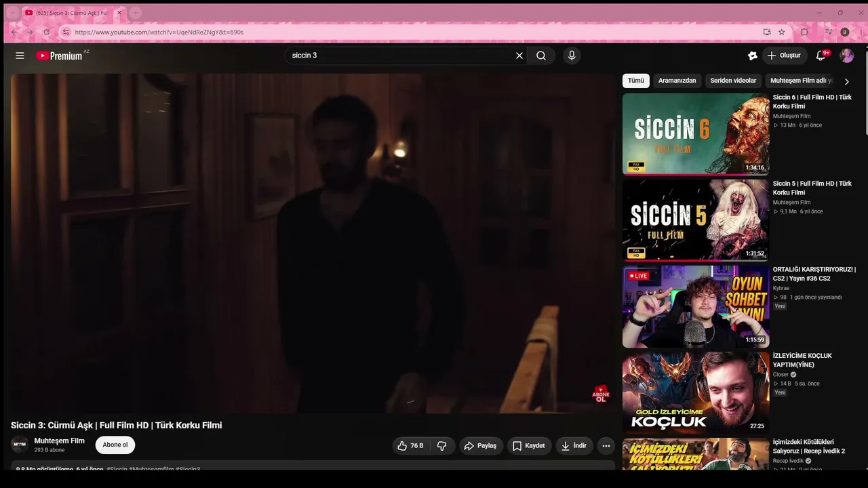Viewport: 868px width, 488px height.
Task: Open ORTALIĞI KARIŞTIRIYORUZ CS2 video title
Action: 814,274
